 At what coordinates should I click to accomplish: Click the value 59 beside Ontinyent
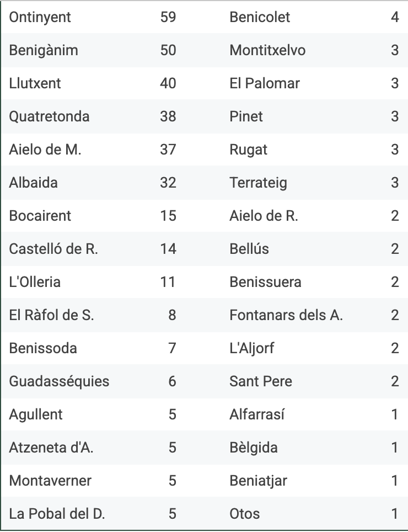(168, 17)
